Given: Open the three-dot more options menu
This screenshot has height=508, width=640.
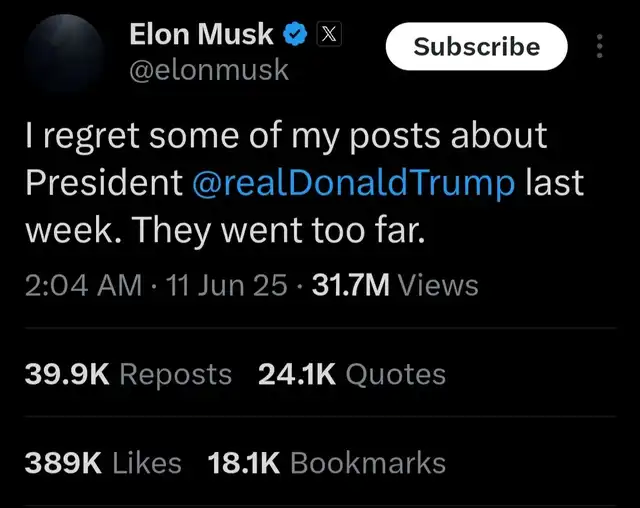Looking at the screenshot, I should [599, 47].
